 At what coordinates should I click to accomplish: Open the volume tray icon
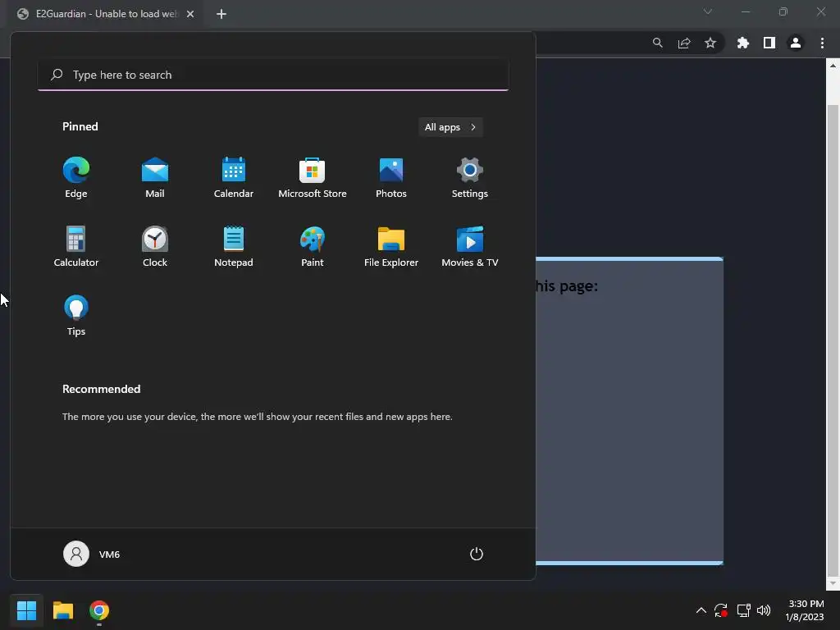(764, 610)
